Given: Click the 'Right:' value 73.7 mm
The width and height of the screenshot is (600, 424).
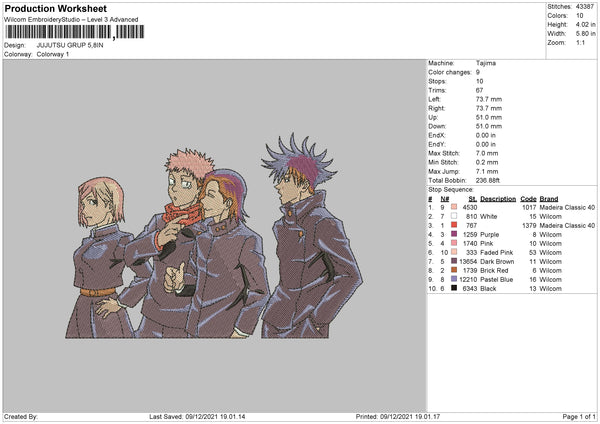Looking at the screenshot, I should 489,108.
